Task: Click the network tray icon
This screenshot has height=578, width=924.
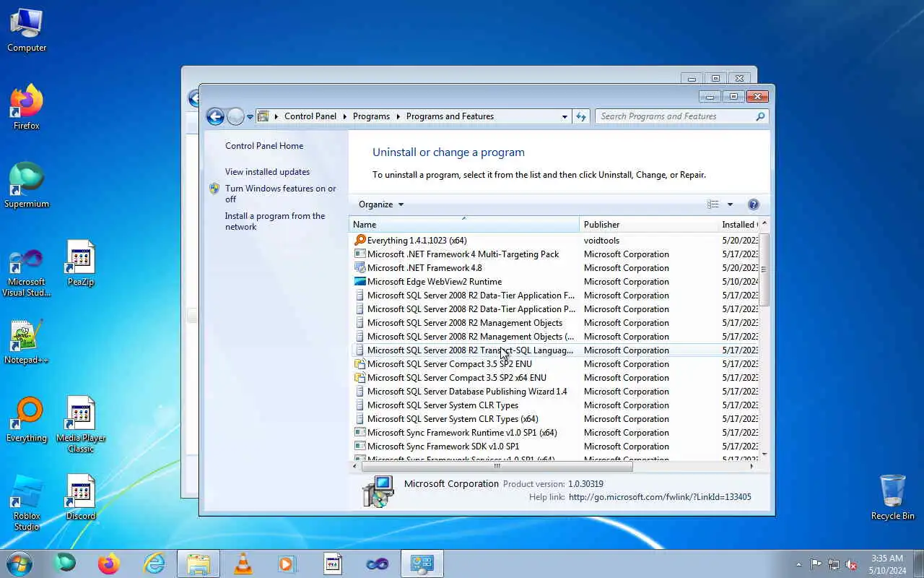Action: (x=834, y=564)
